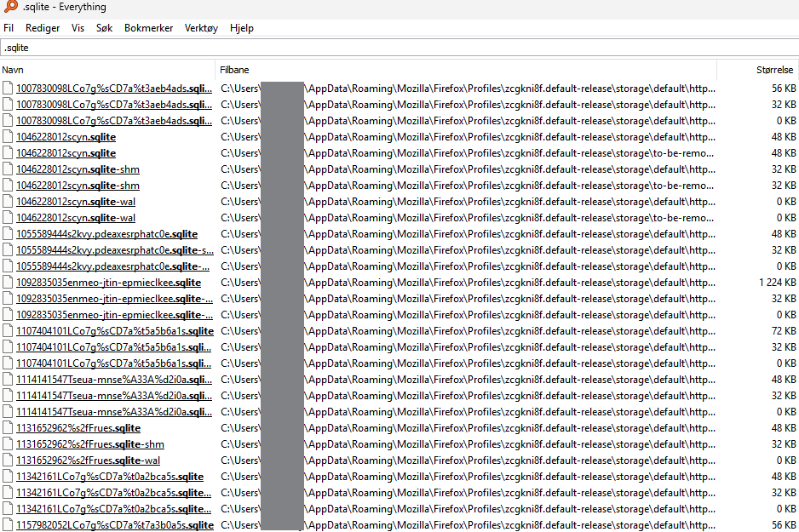This screenshot has height=532, width=799.
Task: Select 1046228012scyn.sqlite-shm in storage\to-be-remo path
Action: [x=78, y=186]
